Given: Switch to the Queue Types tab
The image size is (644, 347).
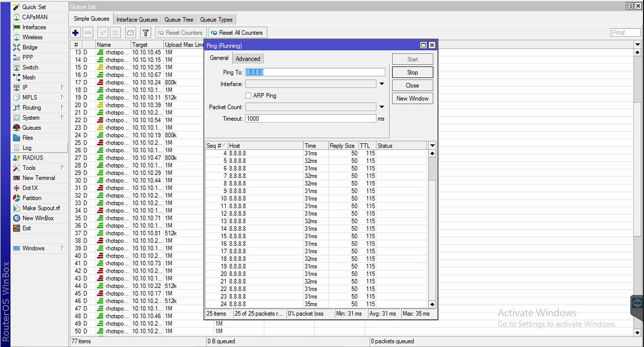Looking at the screenshot, I should [x=216, y=20].
